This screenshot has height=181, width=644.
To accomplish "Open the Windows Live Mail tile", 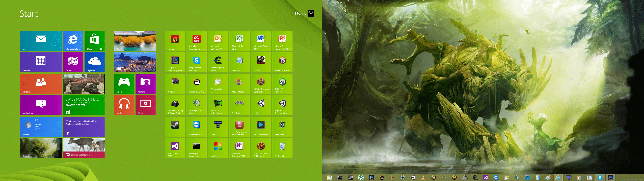I will click(218, 84).
